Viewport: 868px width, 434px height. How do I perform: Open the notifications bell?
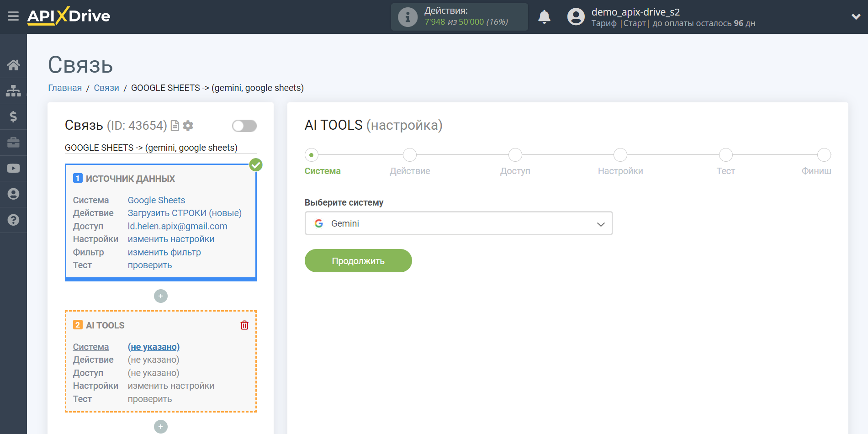click(544, 17)
